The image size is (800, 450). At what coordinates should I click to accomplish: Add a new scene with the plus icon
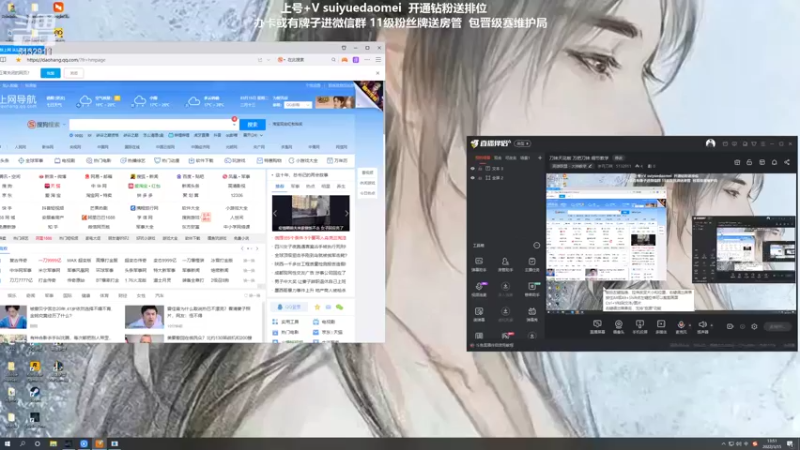(540, 158)
